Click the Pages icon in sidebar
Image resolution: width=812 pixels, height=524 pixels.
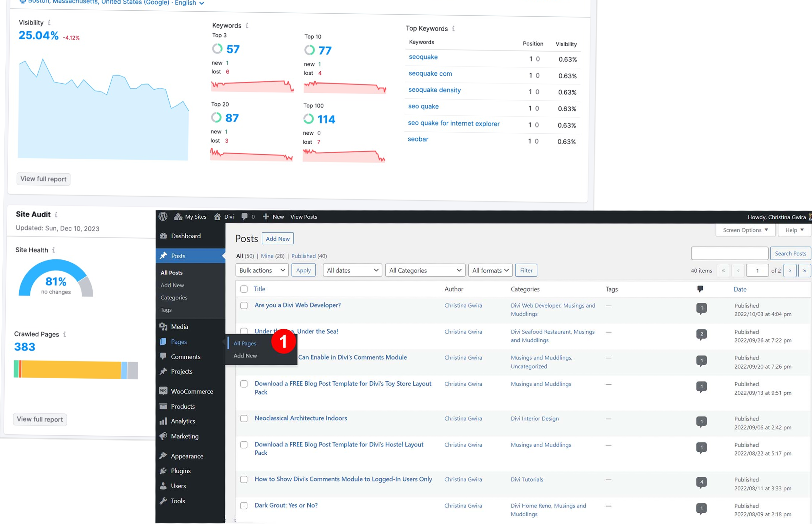(163, 342)
